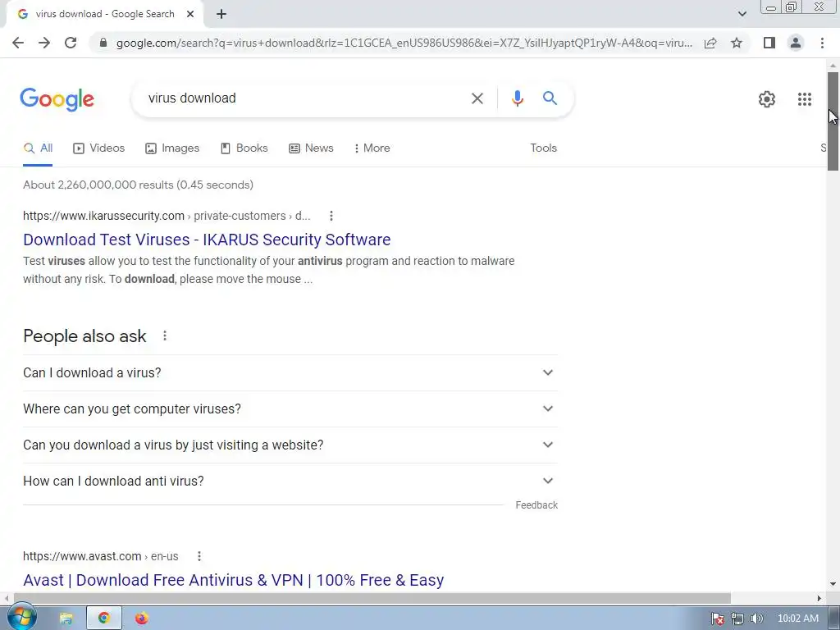This screenshot has height=630, width=840.
Task: Focus the Google search input field
Action: [305, 98]
